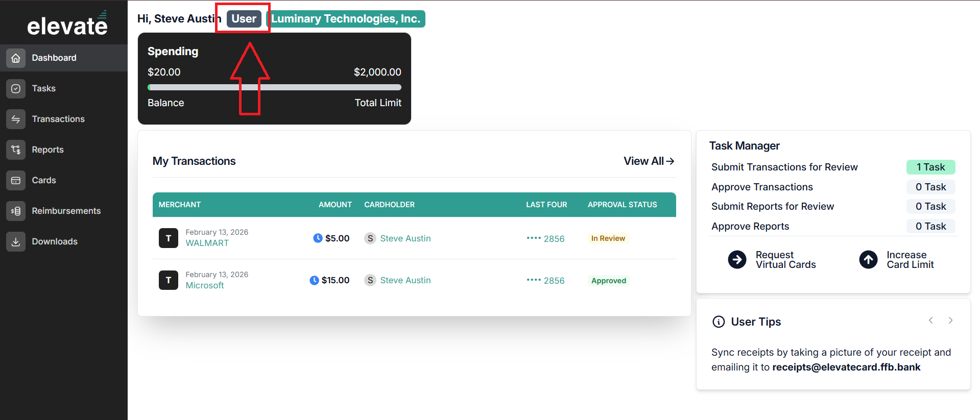This screenshot has height=420, width=980.
Task: Select the Downloads arrow icon
Action: (16, 242)
